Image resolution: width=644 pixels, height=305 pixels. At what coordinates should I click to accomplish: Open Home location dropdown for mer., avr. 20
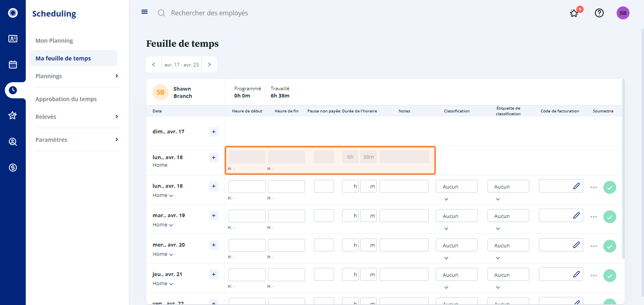tap(163, 254)
